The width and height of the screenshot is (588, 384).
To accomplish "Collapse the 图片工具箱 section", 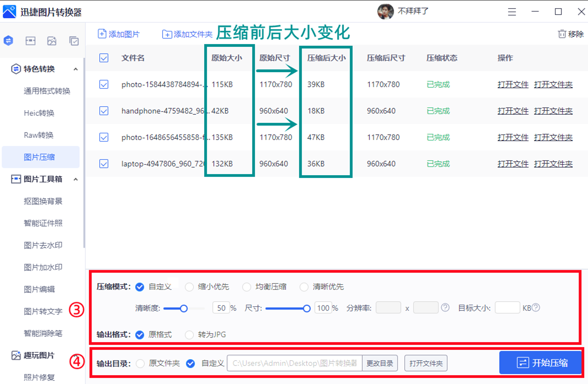I will 76,180.
